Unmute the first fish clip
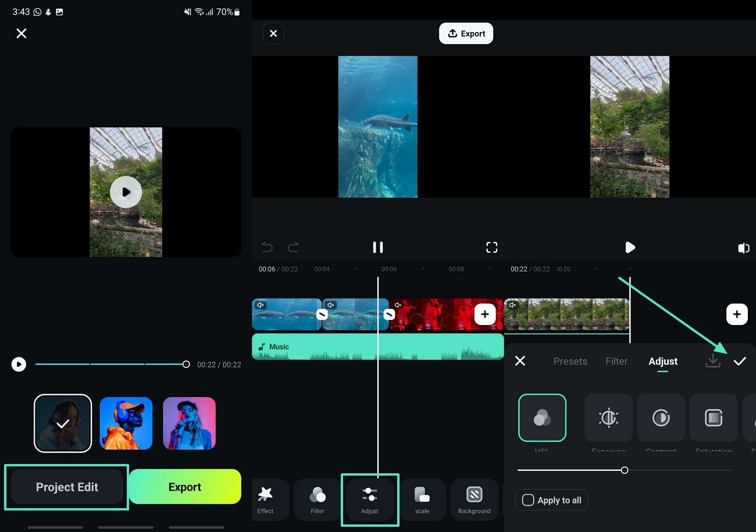Image resolution: width=756 pixels, height=532 pixels. (261, 305)
